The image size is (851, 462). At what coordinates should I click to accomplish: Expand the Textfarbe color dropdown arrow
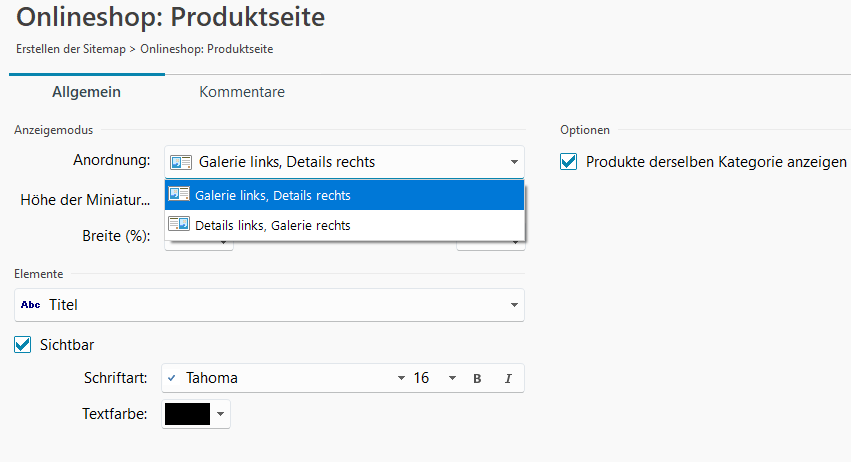click(x=221, y=414)
